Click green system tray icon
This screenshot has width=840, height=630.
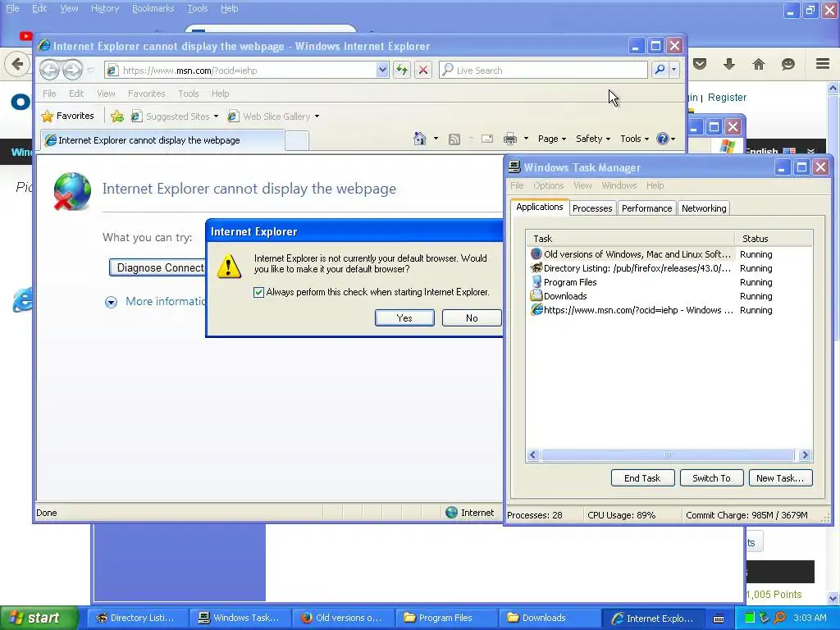pyautogui.click(x=750, y=618)
